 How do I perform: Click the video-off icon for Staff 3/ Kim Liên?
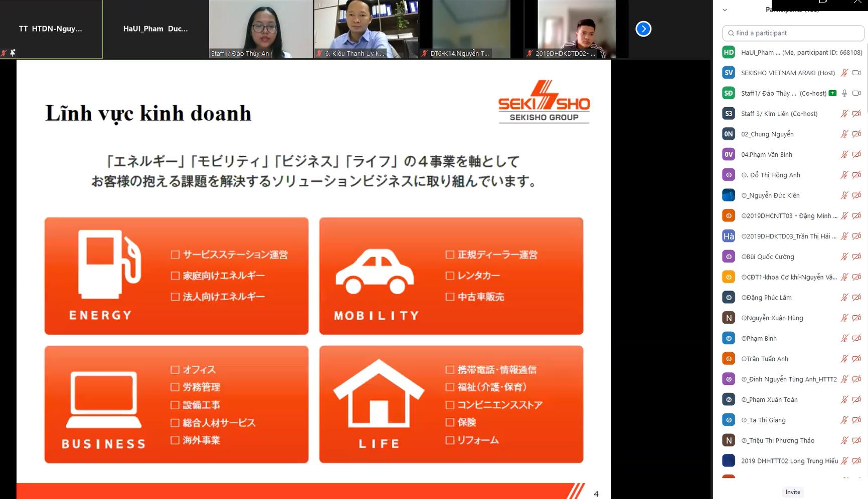856,114
